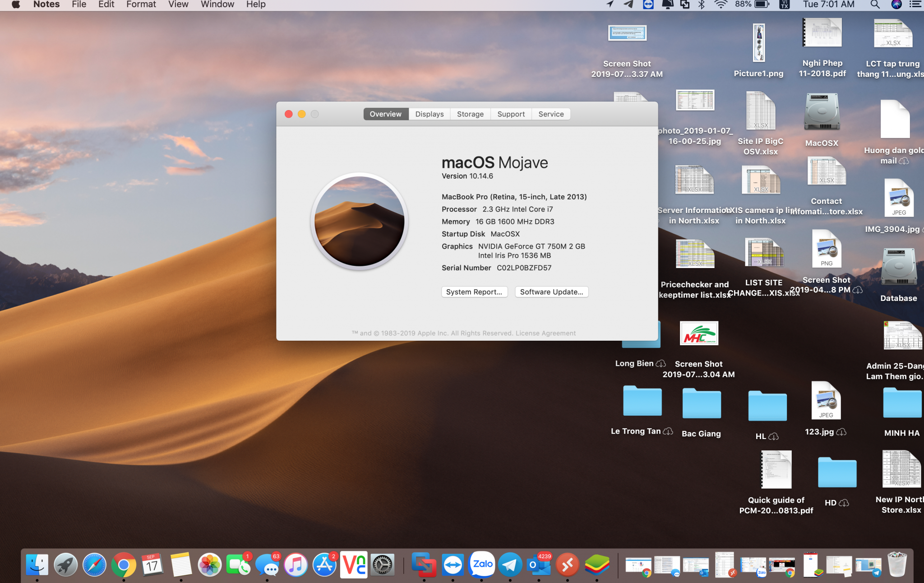Open the Storage tab
Screen dimensions: 924x583
click(470, 114)
